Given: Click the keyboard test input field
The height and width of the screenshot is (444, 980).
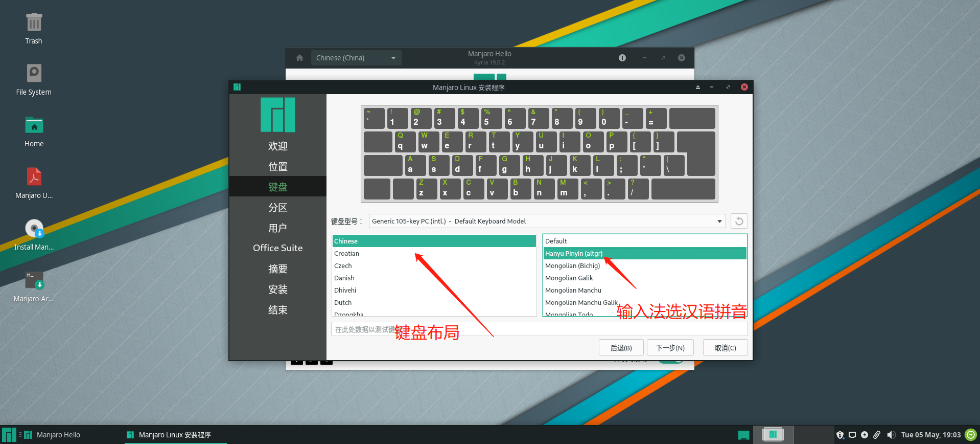Looking at the screenshot, I should 540,329.
